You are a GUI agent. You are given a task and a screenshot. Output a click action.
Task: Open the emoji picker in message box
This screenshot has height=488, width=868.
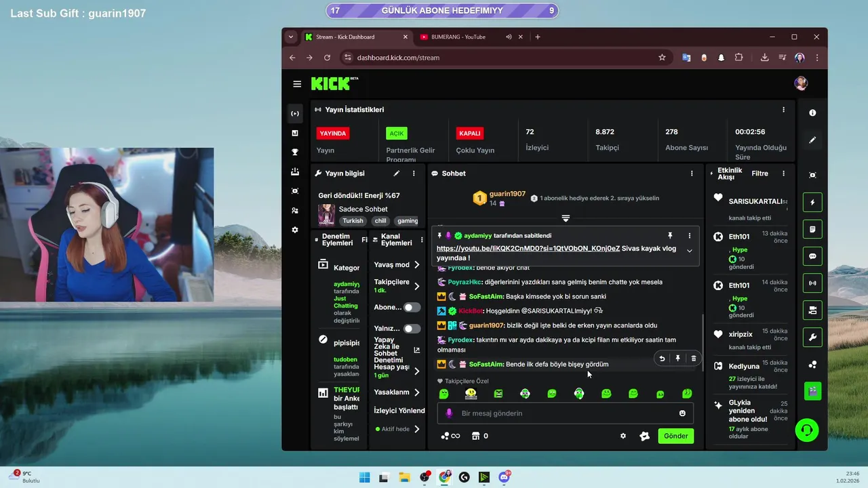682,413
